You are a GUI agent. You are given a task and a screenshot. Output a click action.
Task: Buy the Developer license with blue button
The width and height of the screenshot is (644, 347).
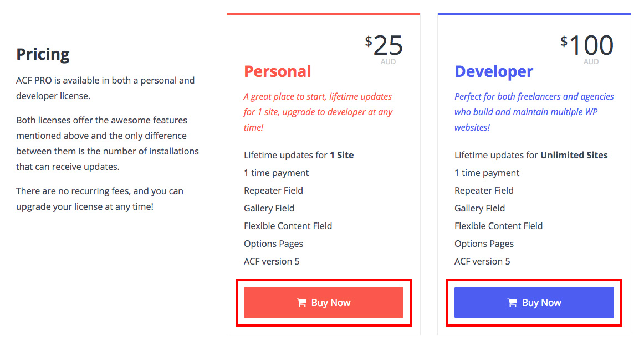(534, 303)
